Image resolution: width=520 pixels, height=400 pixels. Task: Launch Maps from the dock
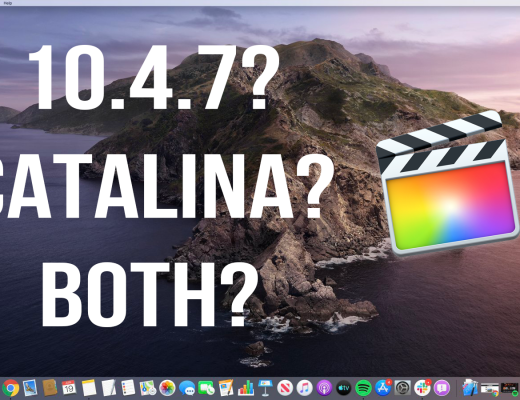point(148,388)
